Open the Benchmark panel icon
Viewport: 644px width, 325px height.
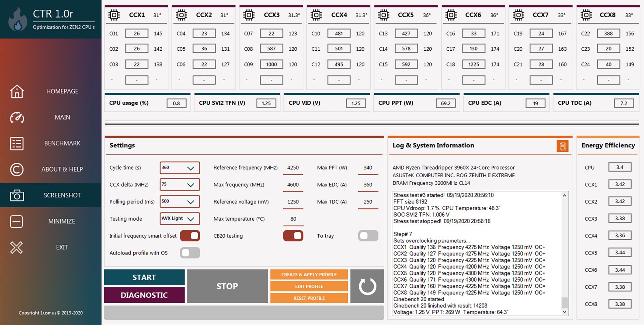[x=16, y=143]
